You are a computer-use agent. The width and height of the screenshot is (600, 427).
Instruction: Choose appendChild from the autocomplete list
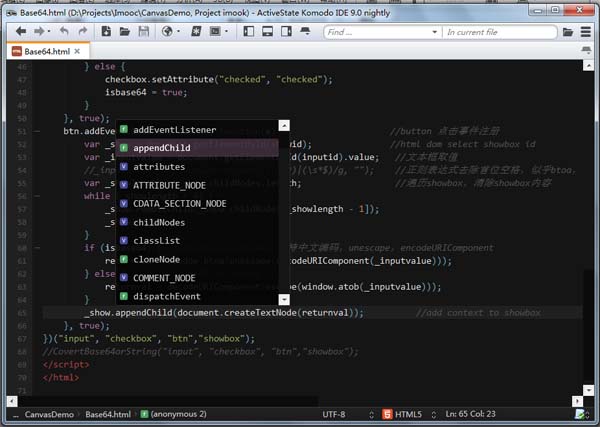[161, 148]
